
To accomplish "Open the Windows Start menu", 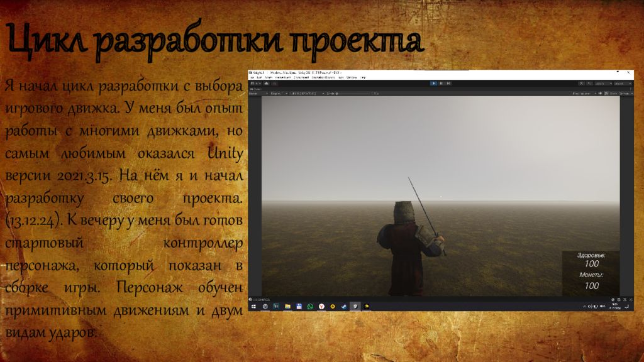I will click(254, 307).
